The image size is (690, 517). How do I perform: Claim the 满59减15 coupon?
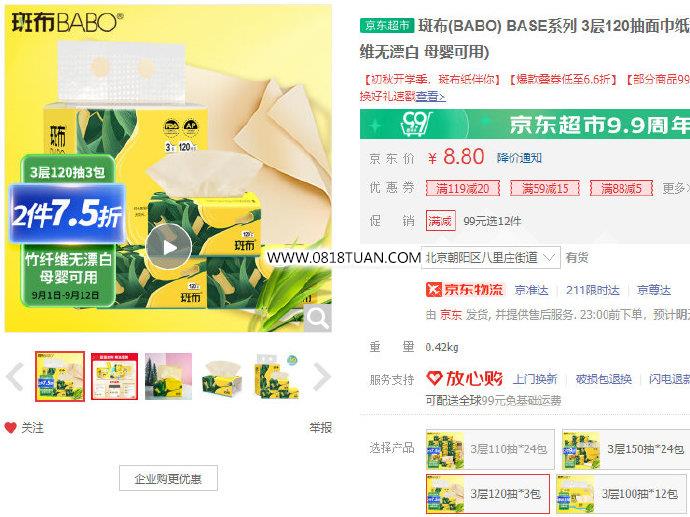[545, 189]
